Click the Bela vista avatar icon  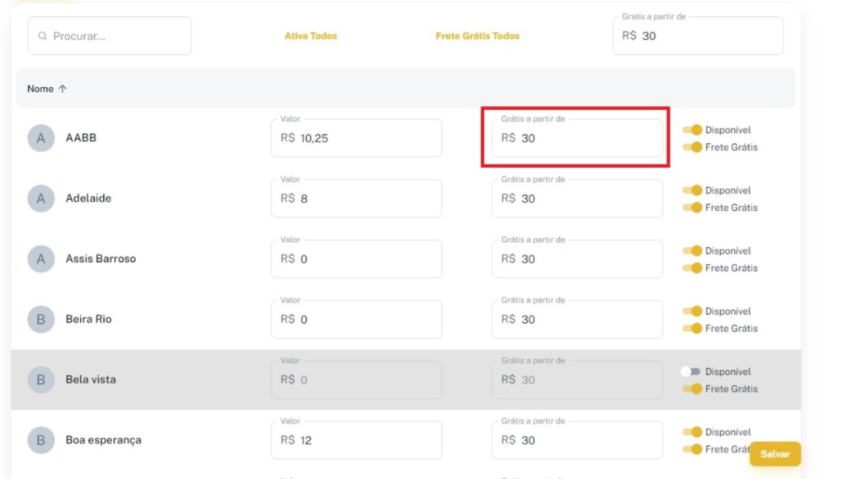(x=40, y=379)
